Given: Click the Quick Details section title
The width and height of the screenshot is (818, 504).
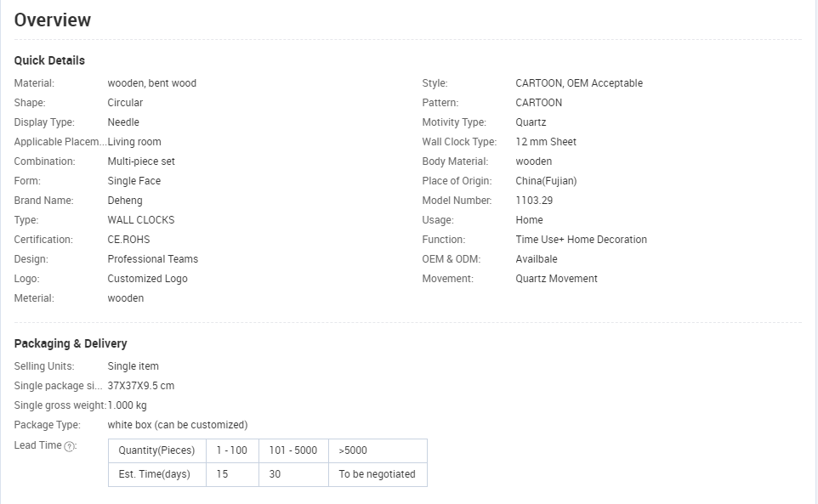Looking at the screenshot, I should tap(49, 60).
